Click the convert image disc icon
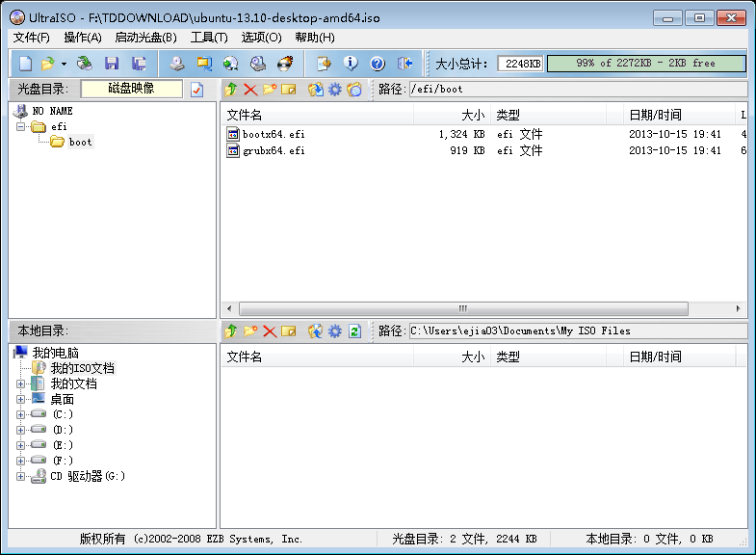The height and width of the screenshot is (555, 756). (231, 64)
